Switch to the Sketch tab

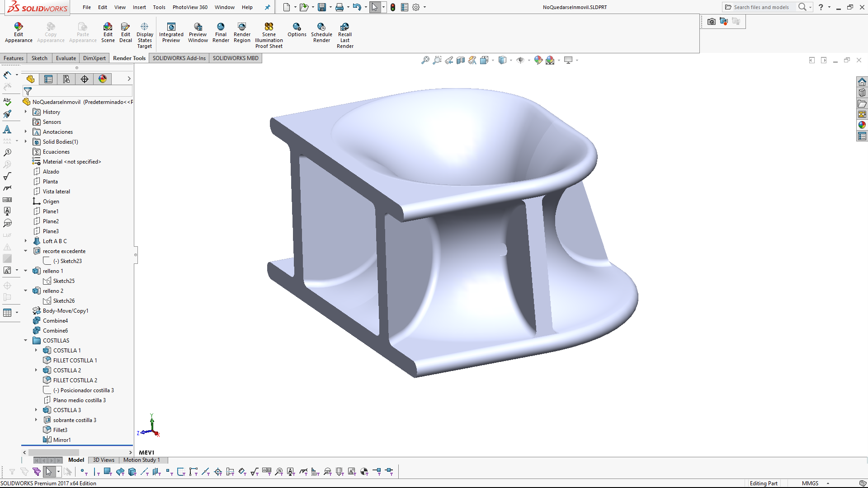pos(39,58)
